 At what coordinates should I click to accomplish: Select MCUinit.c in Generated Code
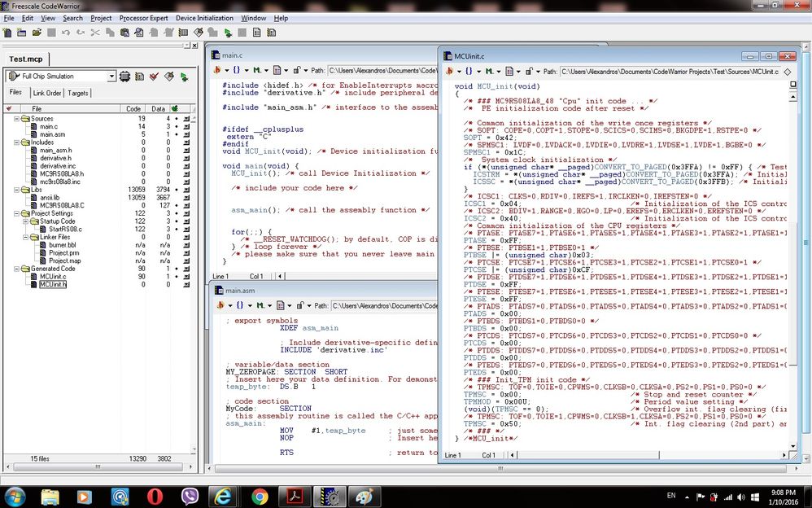click(53, 276)
